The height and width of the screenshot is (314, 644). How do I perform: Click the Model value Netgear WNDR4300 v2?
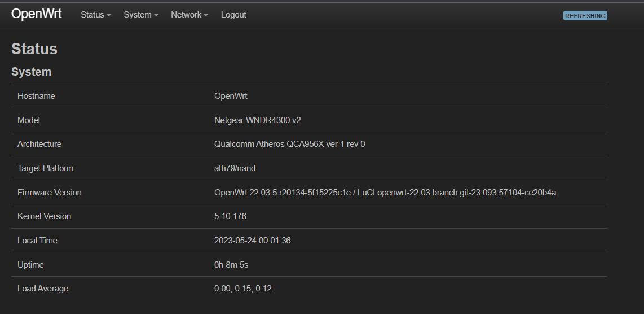click(x=258, y=120)
